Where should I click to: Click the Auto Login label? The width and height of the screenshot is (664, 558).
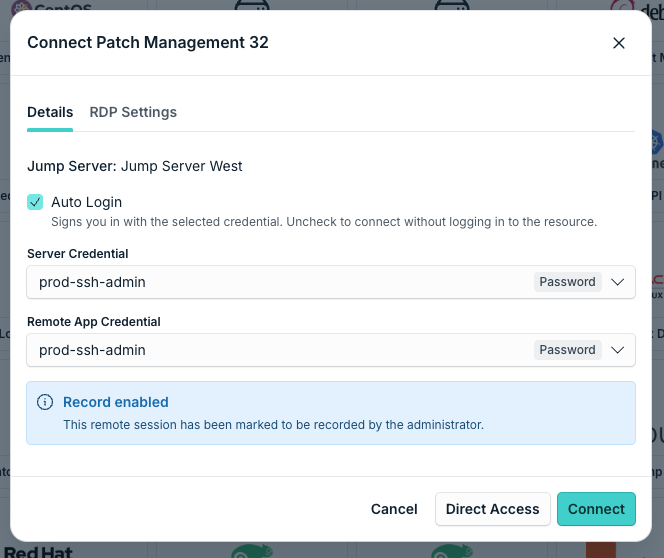[x=86, y=202]
